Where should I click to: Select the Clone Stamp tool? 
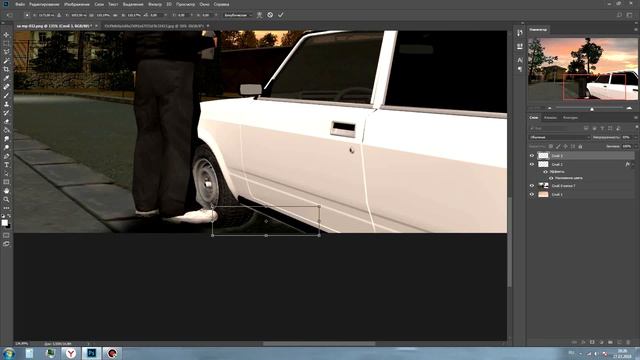pyautogui.click(x=6, y=104)
